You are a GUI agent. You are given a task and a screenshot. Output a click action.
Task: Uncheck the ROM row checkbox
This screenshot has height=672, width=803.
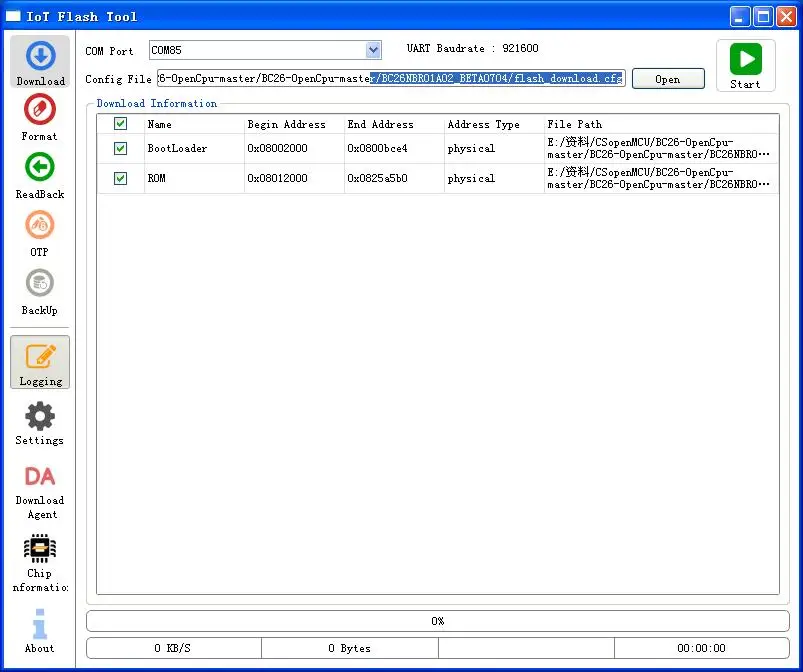(x=120, y=178)
